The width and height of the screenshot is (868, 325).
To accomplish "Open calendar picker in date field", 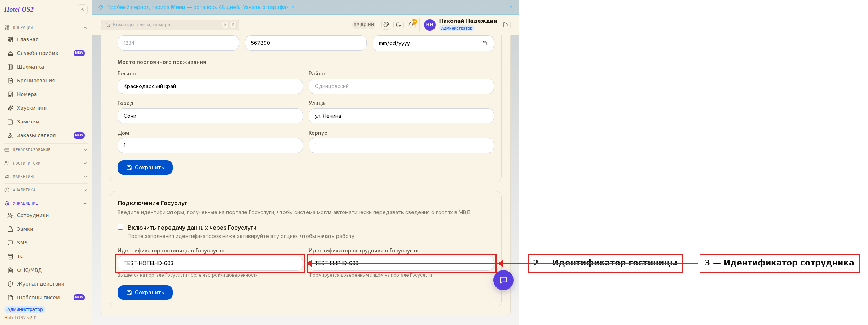I will click(485, 43).
